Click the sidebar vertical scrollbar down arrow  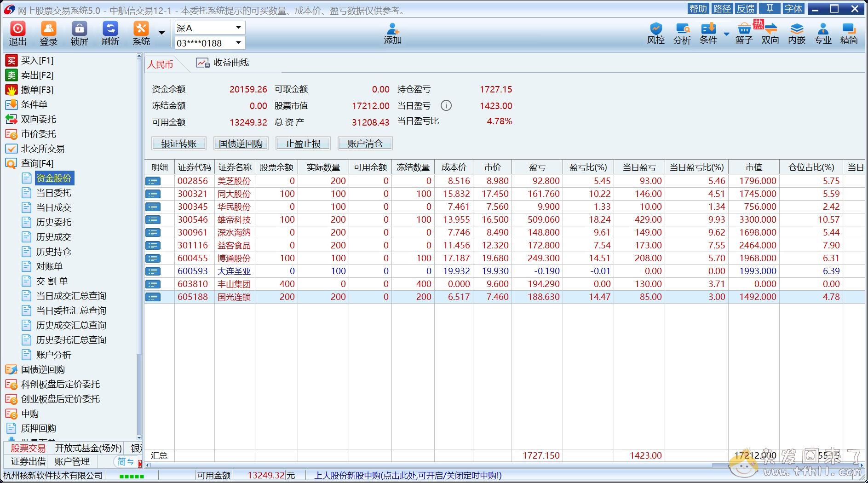139,437
